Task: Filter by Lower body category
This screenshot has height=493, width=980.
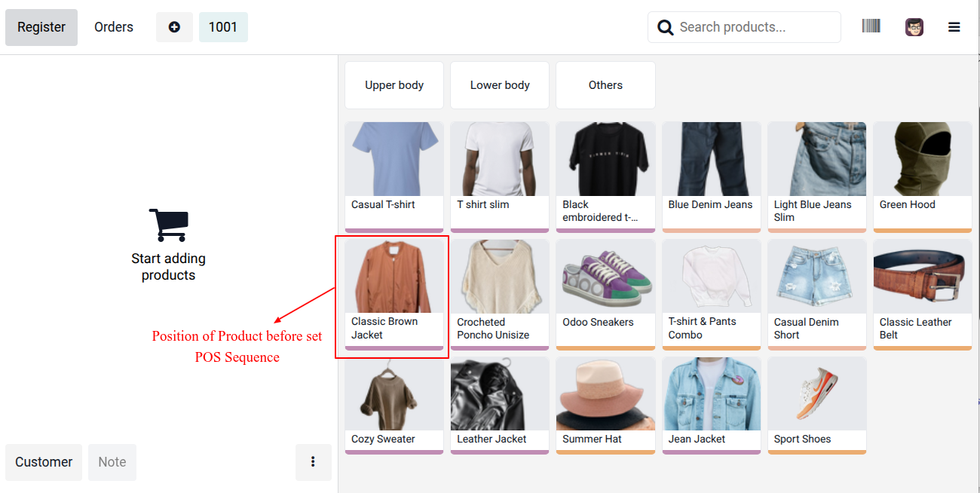Action: [500, 85]
